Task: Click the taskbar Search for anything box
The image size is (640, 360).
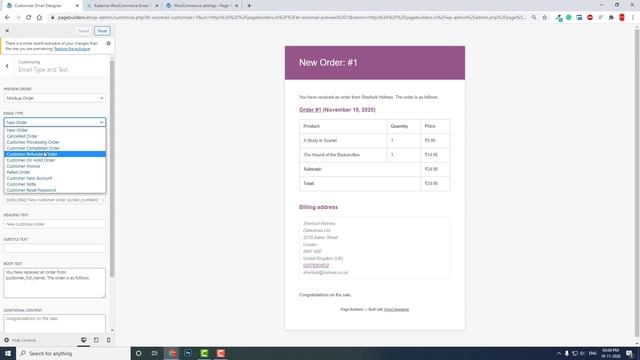Action: coord(73,353)
